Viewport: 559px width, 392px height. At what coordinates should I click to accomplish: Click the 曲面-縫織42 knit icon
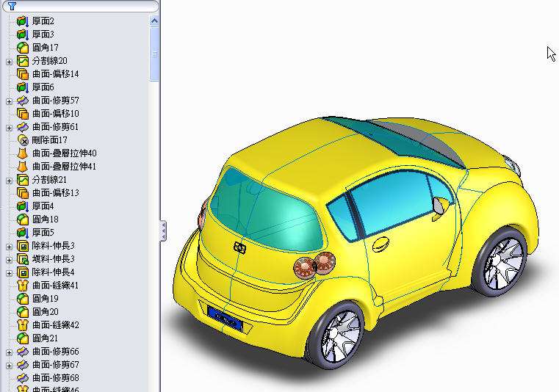point(23,325)
